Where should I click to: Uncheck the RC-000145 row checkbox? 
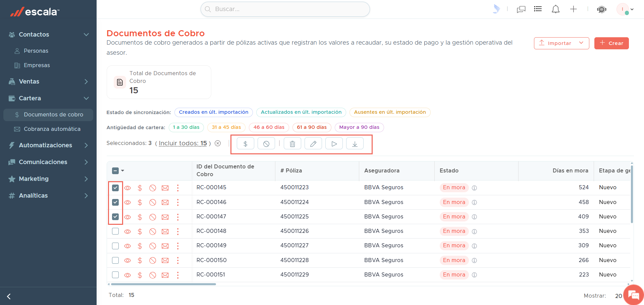click(x=115, y=188)
